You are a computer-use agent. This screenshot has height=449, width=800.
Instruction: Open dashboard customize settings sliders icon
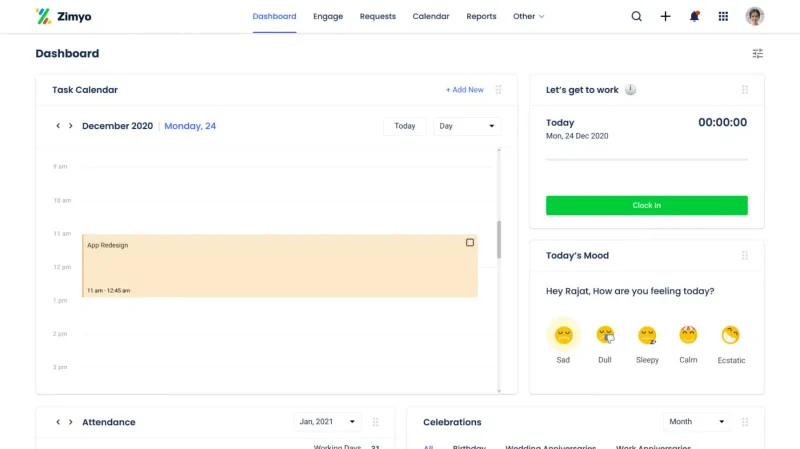click(757, 54)
